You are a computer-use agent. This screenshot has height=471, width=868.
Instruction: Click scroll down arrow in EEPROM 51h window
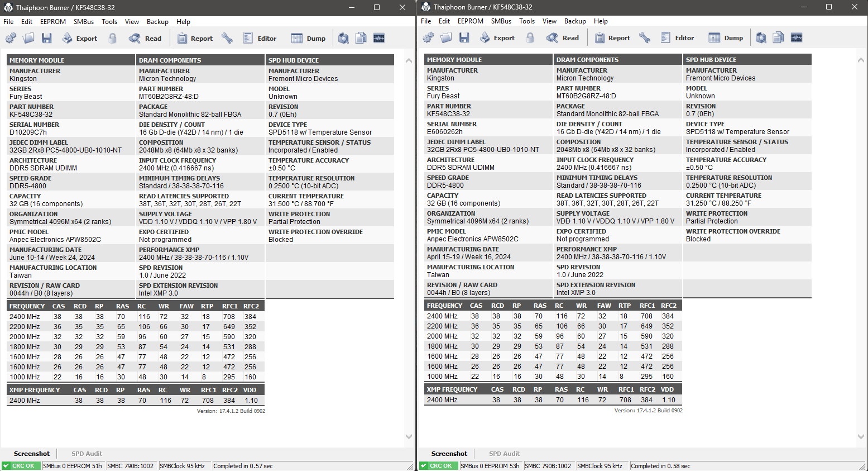coord(409,436)
